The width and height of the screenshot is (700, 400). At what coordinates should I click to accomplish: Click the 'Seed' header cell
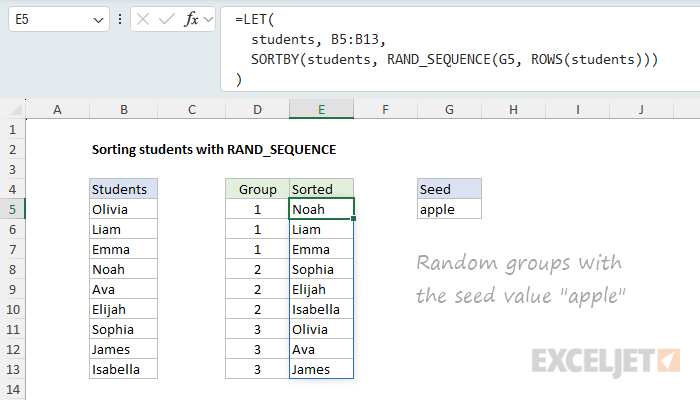pyautogui.click(x=449, y=189)
